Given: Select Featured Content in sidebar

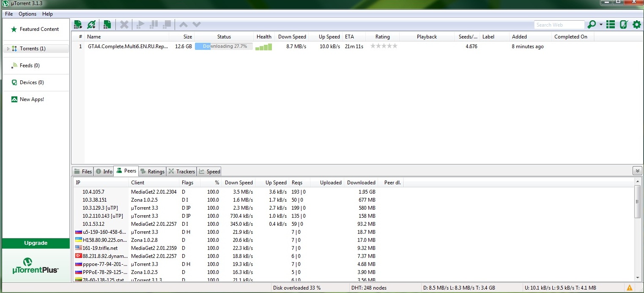Looking at the screenshot, I should 36,29.
